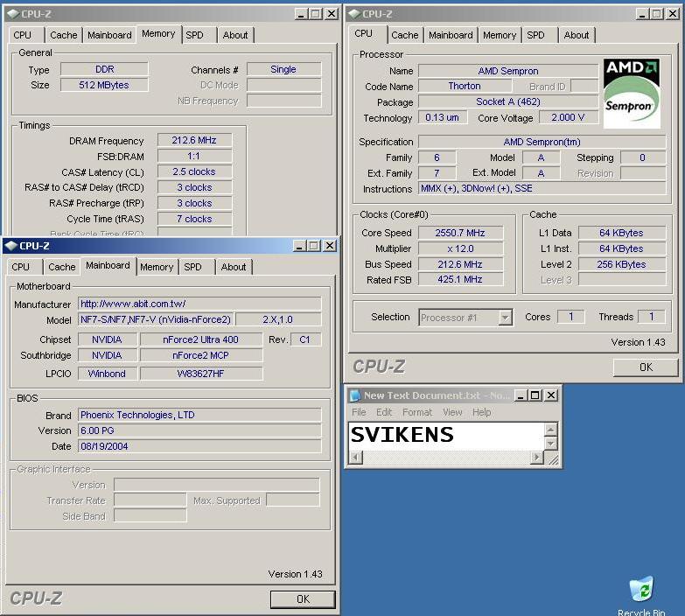Select Cache tab in the Memory window

(x=63, y=35)
